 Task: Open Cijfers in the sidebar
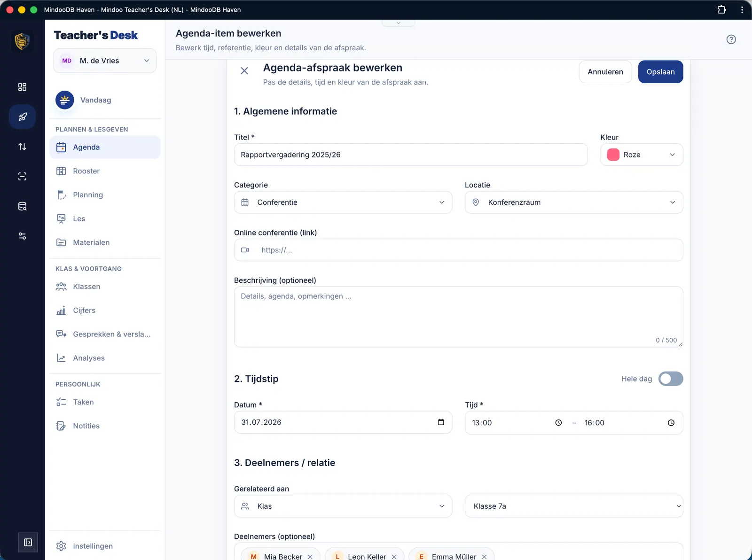coord(105,311)
